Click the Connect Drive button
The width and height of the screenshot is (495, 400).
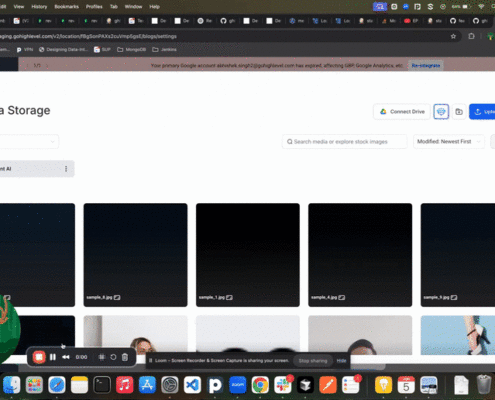402,112
